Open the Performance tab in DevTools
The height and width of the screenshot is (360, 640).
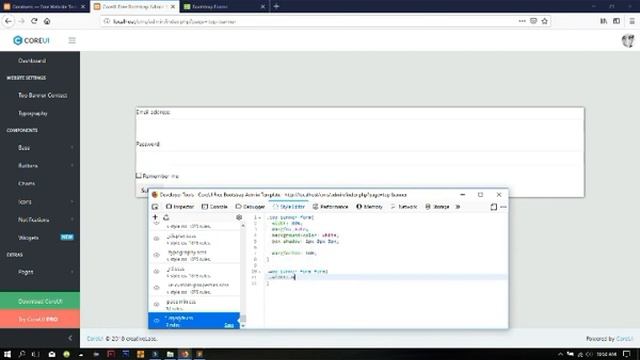[331, 207]
